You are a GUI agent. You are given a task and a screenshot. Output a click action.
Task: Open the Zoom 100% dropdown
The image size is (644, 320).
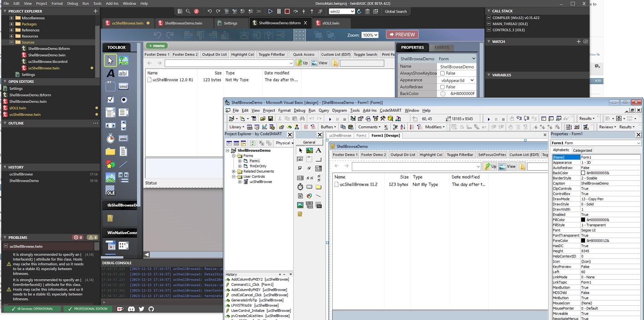click(370, 35)
